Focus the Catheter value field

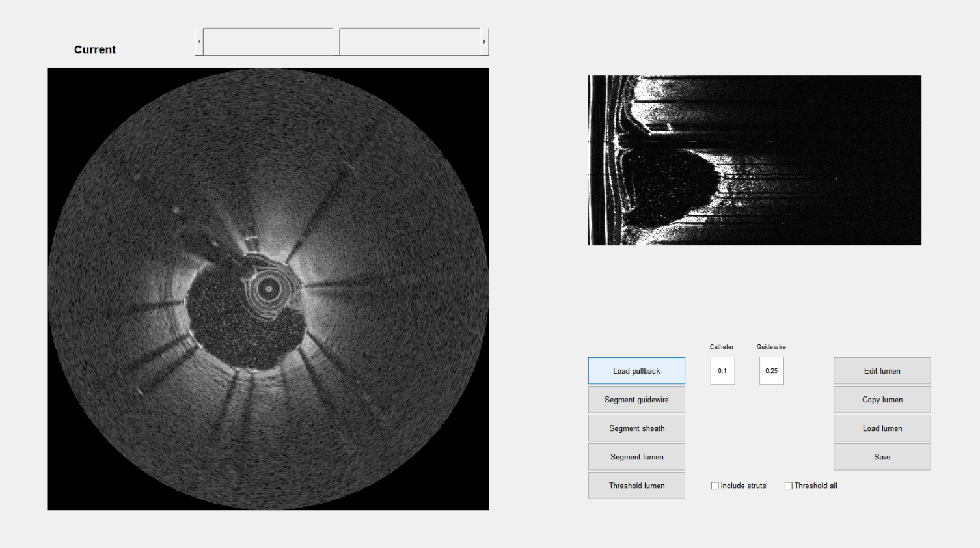point(722,371)
